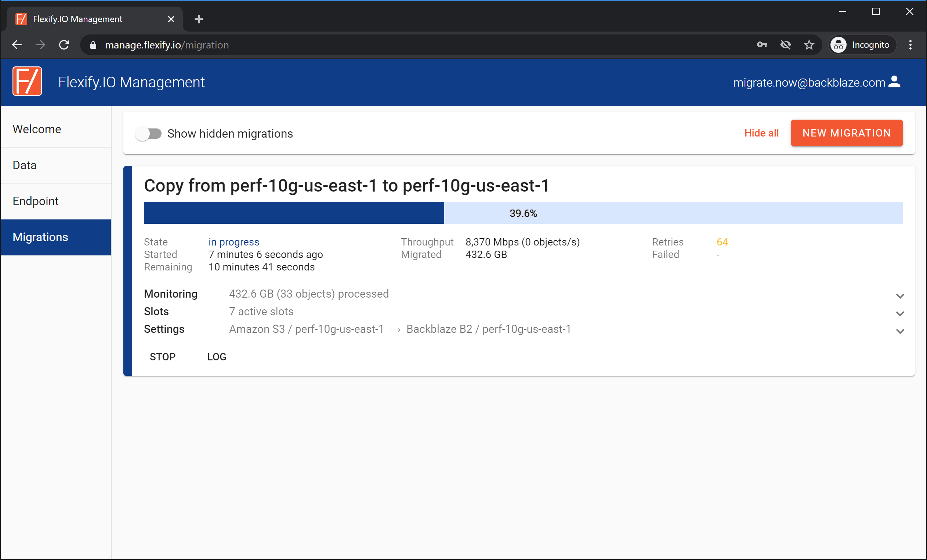Click the '7 active slots' text
927x560 pixels.
[261, 312]
